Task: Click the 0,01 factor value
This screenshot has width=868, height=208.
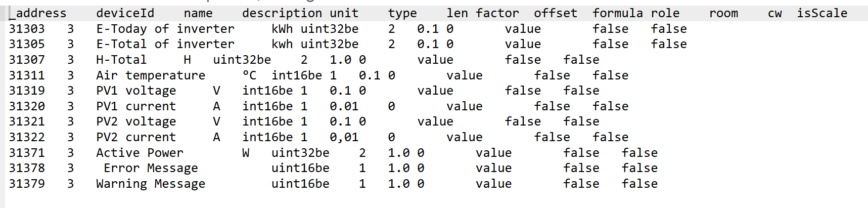Action: pyautogui.click(x=344, y=137)
